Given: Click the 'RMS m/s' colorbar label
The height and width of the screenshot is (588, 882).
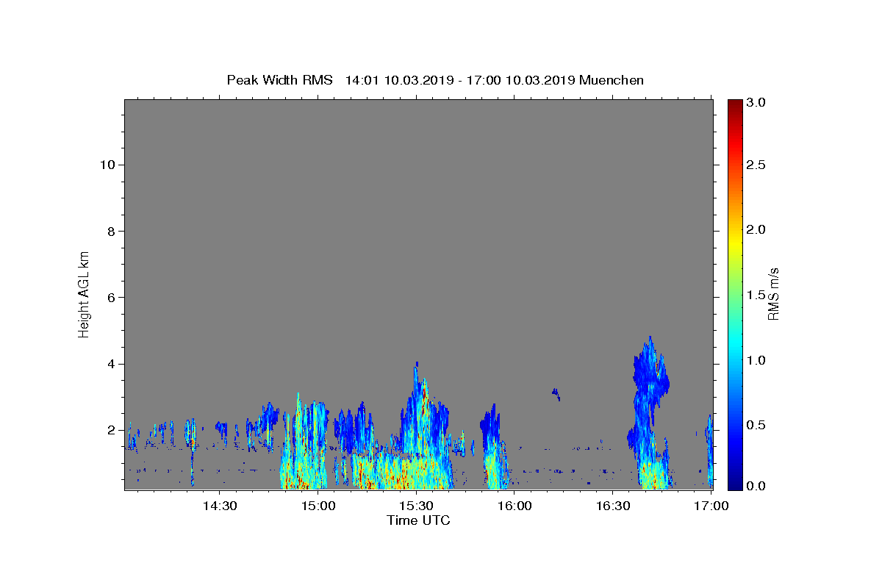Looking at the screenshot, I should coord(772,293).
